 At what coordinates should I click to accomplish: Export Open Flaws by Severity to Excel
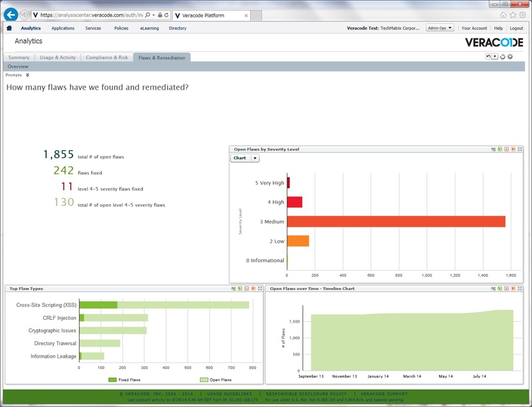(x=500, y=149)
